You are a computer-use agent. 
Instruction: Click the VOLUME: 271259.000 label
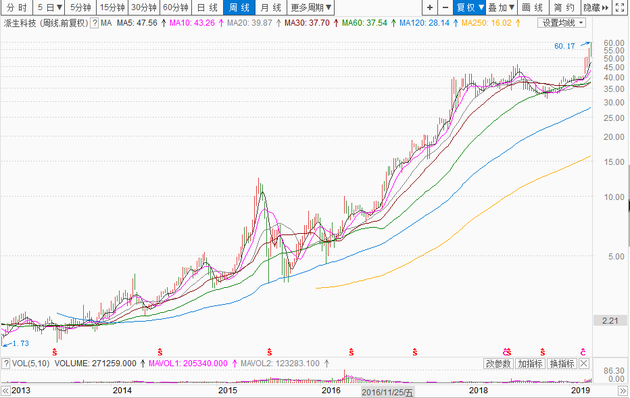point(96,363)
